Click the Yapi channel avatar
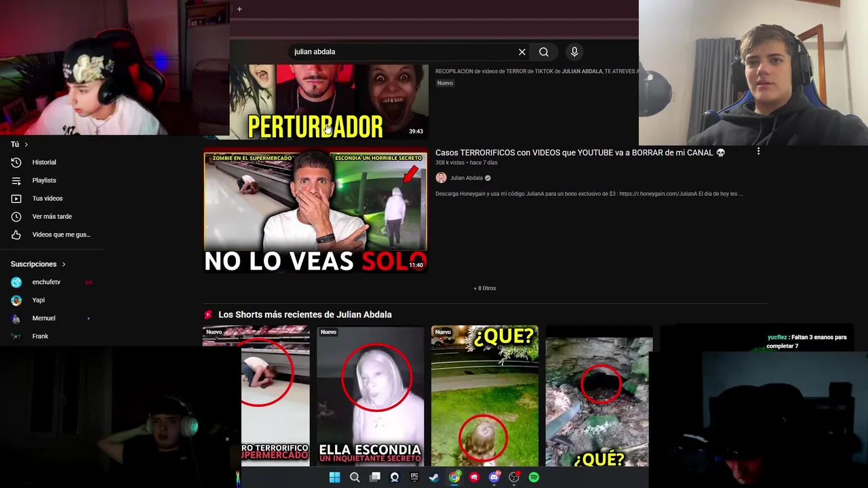Screen dimensions: 868x488 [16, 300]
